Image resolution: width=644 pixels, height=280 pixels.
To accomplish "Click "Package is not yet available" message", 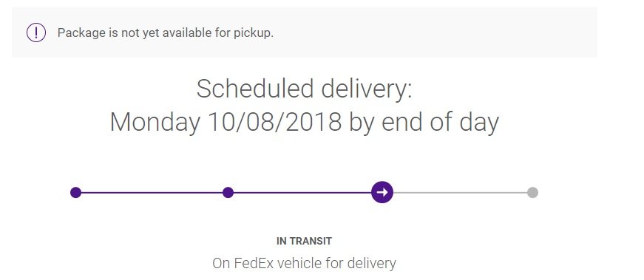I will click(x=166, y=33).
